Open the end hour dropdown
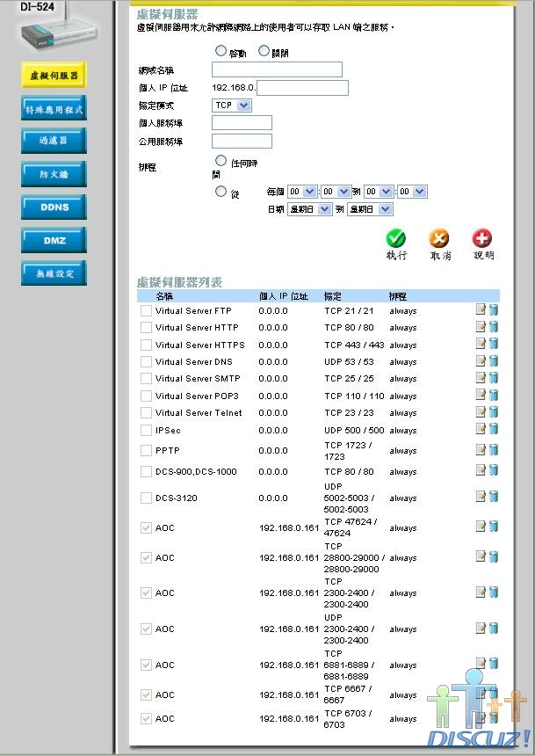This screenshot has width=535, height=756. 379,192
